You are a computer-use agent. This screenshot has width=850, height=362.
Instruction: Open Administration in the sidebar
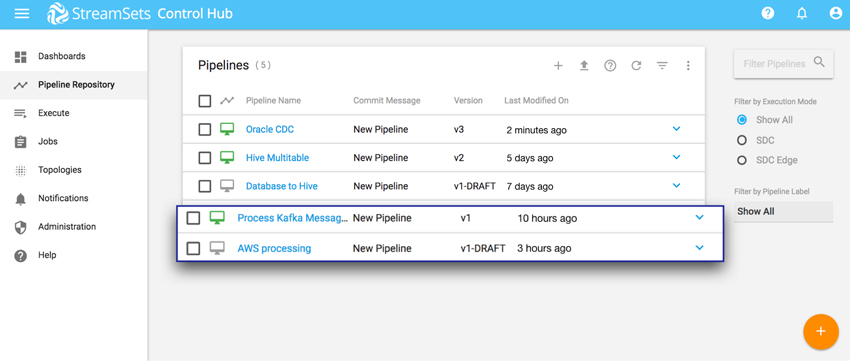click(x=74, y=227)
